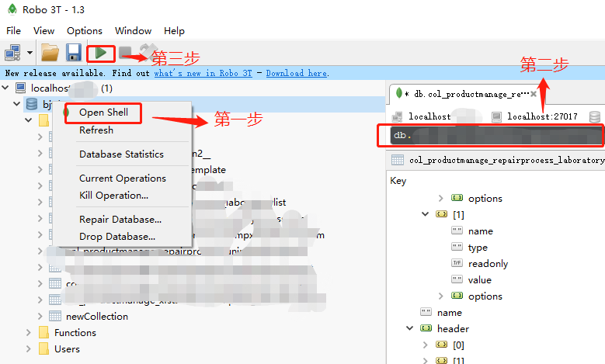This screenshot has width=605, height=364.
Task: Choose Kill Operation... from context menu
Action: (113, 196)
